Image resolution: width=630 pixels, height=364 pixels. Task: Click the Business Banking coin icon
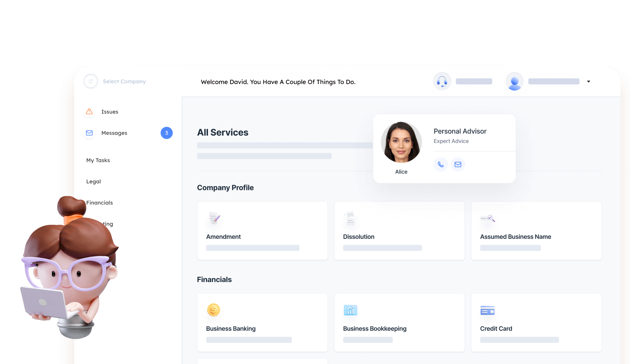[x=213, y=310]
